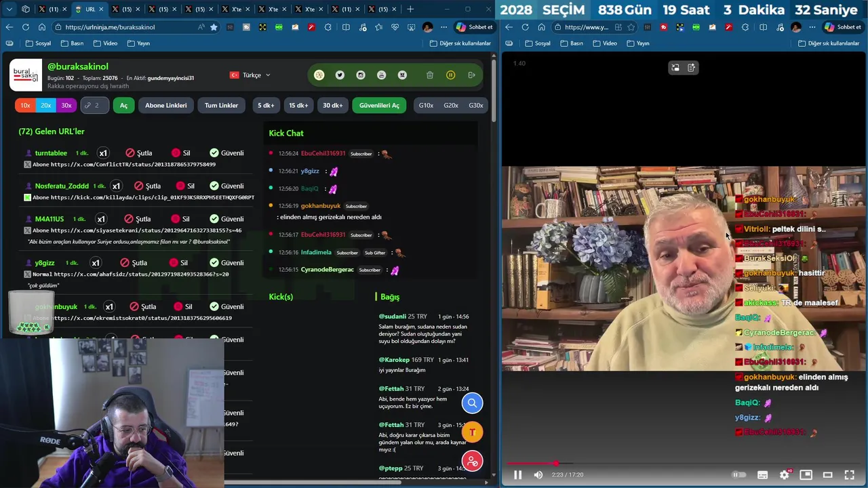
Task: Show Tum Linkler
Action: point(221,106)
